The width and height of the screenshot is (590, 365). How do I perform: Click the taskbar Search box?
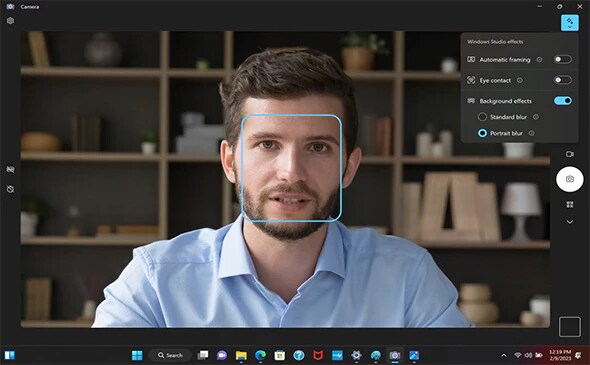pyautogui.click(x=170, y=355)
